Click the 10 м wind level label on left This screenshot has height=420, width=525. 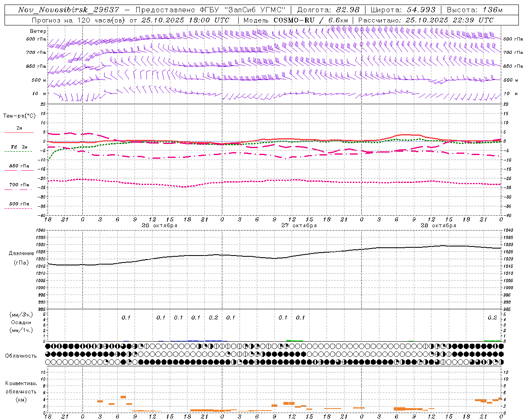39,94
